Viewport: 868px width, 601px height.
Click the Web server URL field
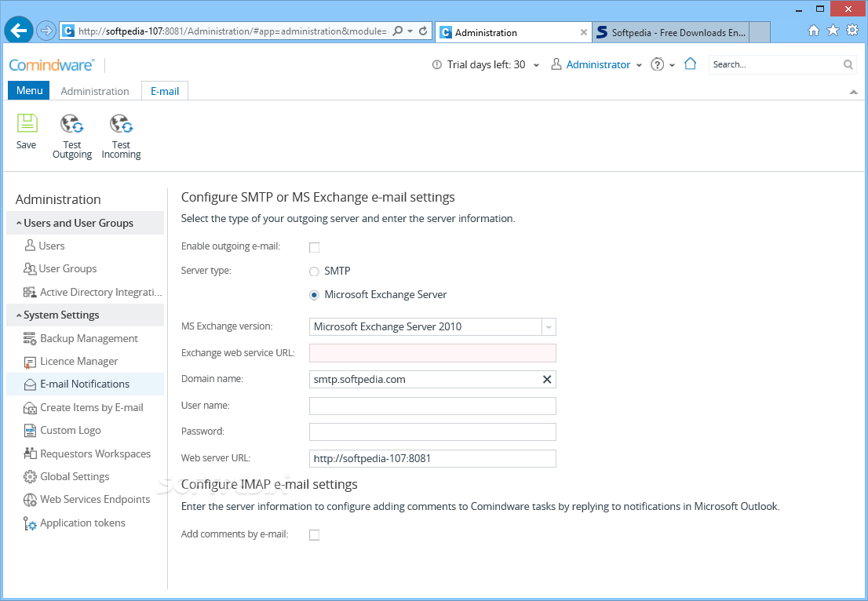(432, 458)
